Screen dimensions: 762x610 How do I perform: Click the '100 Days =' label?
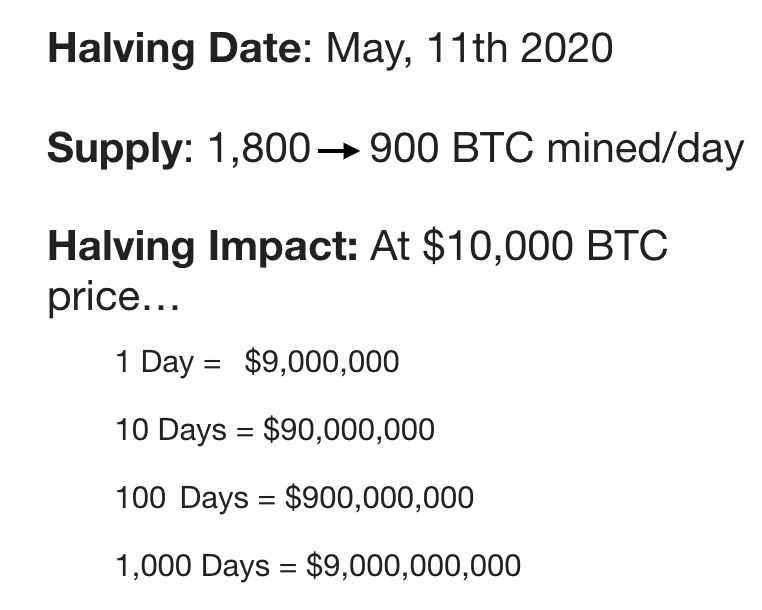[196, 499]
